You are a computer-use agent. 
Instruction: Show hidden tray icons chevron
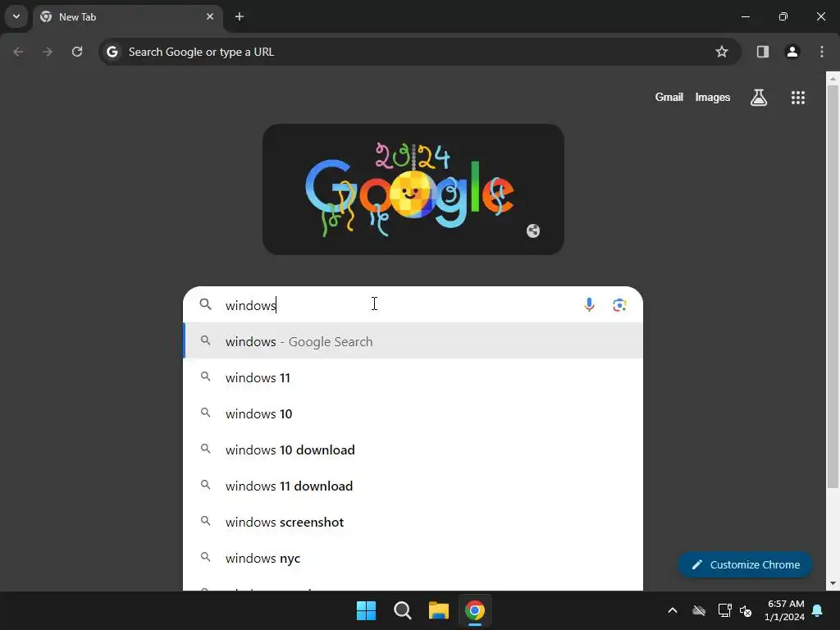(673, 610)
